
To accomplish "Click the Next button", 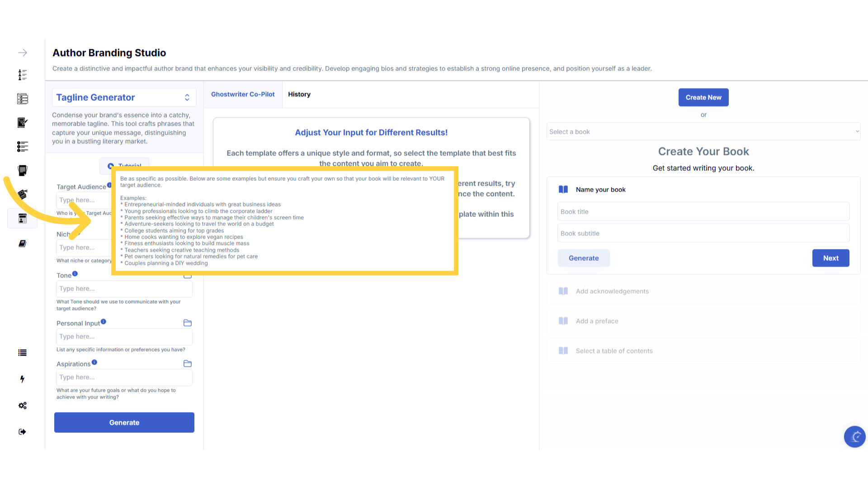I will [830, 258].
